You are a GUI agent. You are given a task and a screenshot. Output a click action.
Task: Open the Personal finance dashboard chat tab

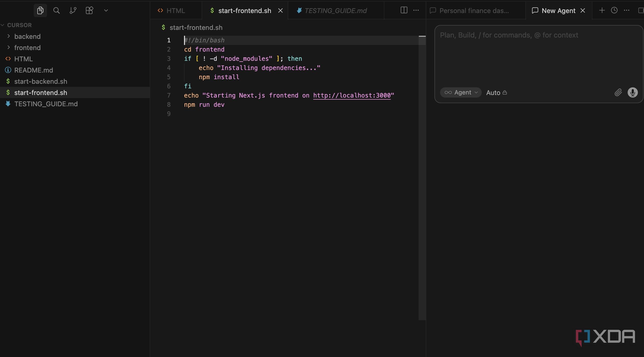coord(475,10)
